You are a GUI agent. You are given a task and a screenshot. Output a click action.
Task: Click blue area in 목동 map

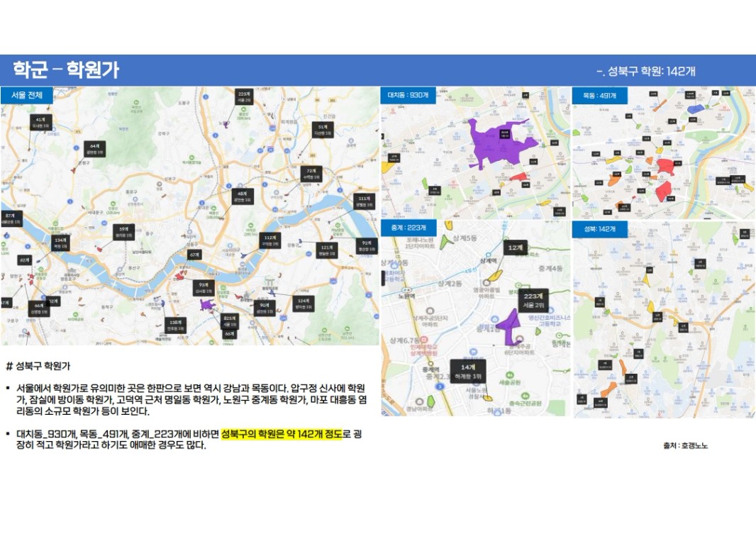[695, 109]
